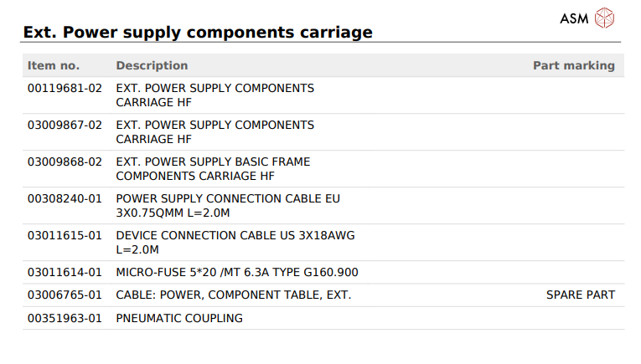Viewport: 641px width, 364px height.
Task: Click DEVICE CONNECTION CABLE US description
Action: (x=235, y=243)
